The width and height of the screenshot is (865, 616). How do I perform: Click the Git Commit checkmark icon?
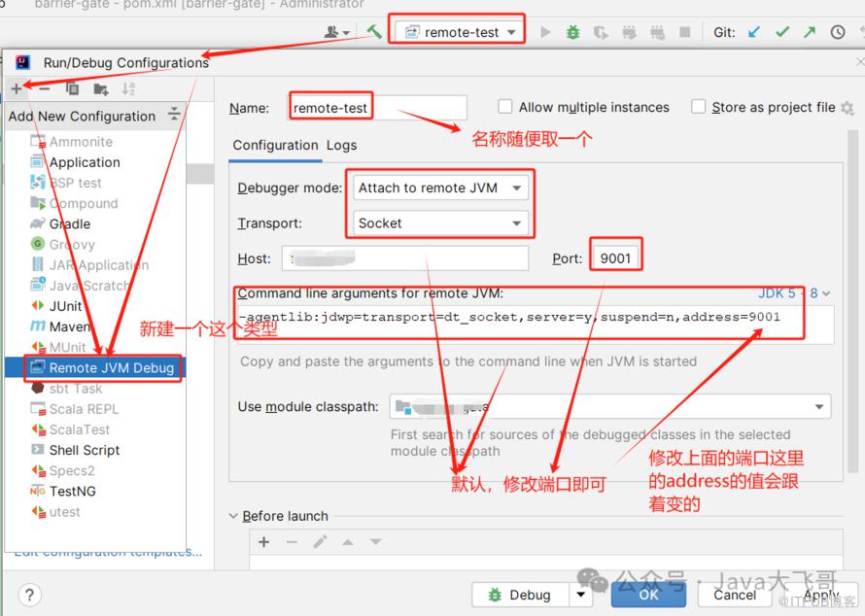[782, 32]
